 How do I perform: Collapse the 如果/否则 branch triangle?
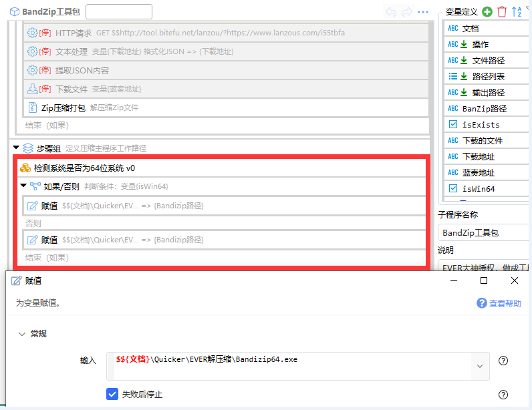[x=23, y=186]
